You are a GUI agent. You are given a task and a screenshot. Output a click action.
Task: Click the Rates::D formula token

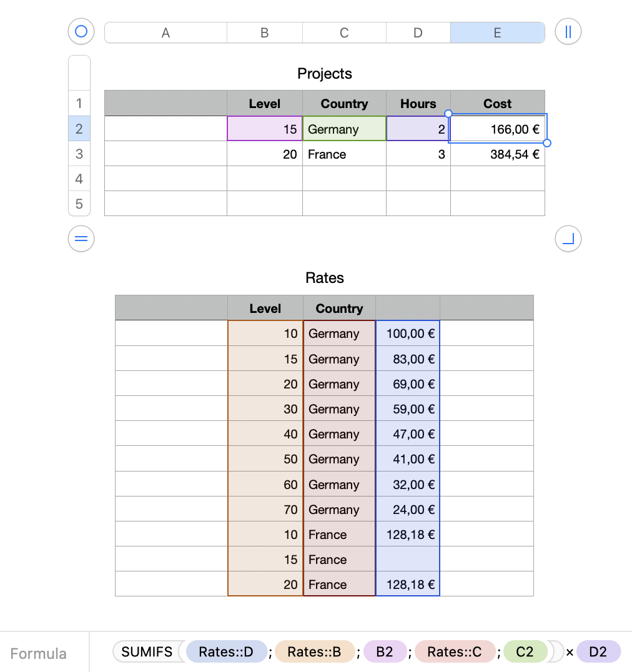pos(226,652)
